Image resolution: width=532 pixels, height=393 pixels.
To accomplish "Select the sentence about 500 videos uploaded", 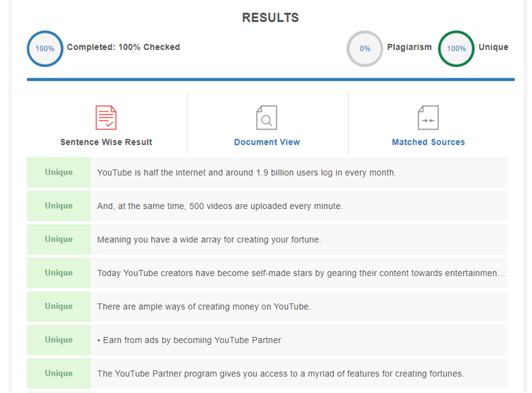I will (220, 206).
